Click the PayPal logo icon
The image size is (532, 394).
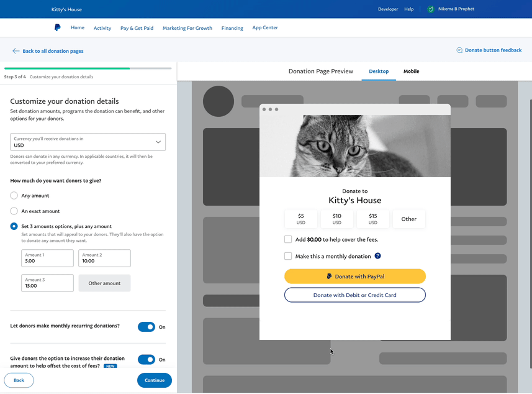click(57, 27)
